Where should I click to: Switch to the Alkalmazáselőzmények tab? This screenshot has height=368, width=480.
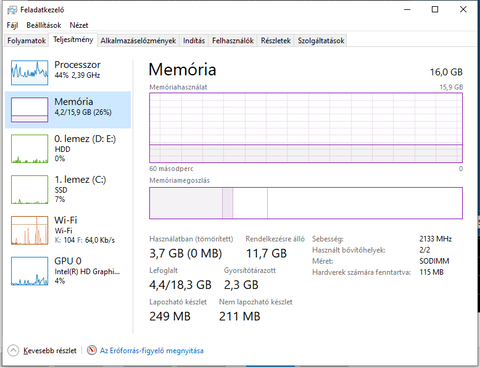tap(138, 41)
